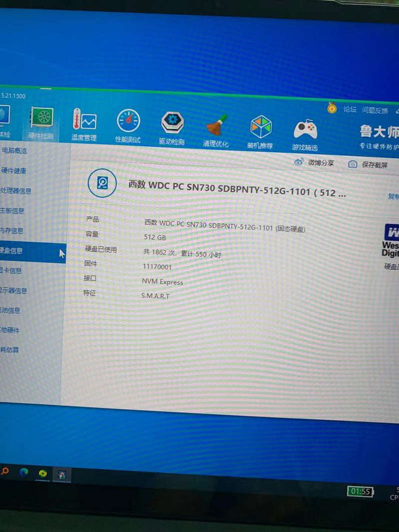Click 微博分享 share button

pos(315,163)
